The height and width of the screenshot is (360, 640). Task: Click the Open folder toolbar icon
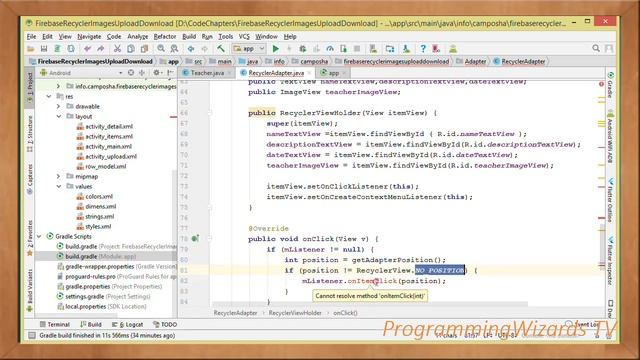tap(31, 49)
